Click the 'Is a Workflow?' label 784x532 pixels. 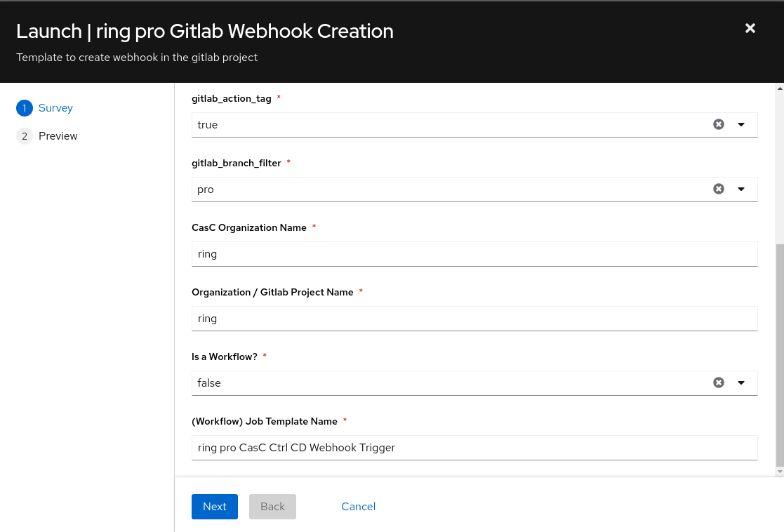click(225, 357)
